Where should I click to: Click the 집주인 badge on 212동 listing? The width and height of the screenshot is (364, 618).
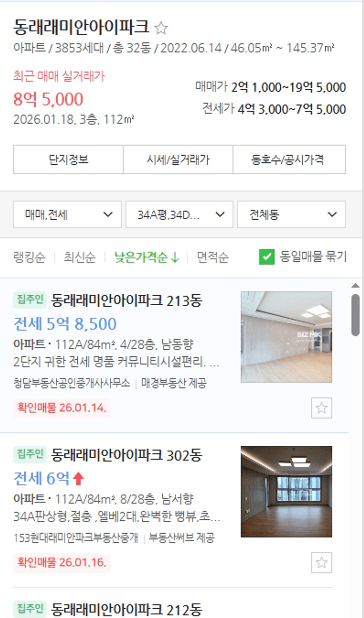pos(29,609)
